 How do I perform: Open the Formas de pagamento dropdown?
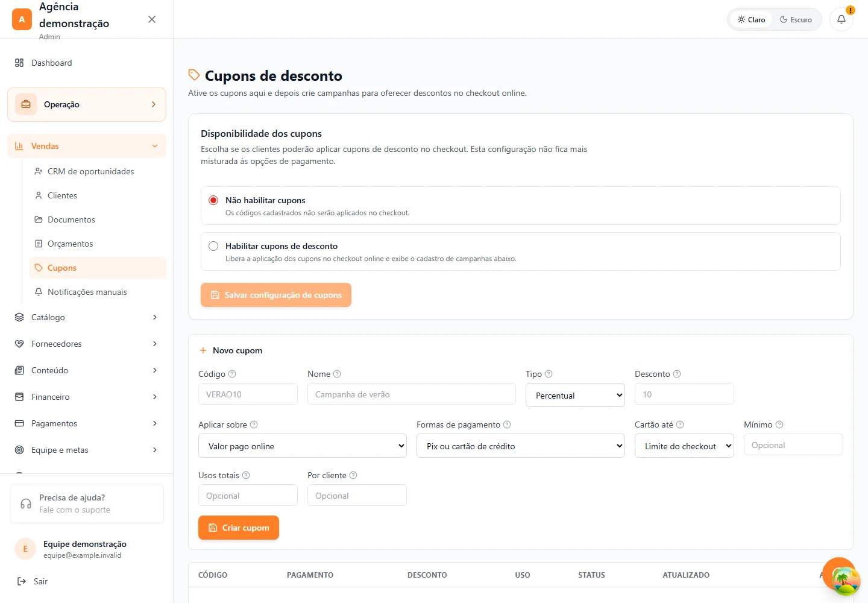[x=521, y=446]
